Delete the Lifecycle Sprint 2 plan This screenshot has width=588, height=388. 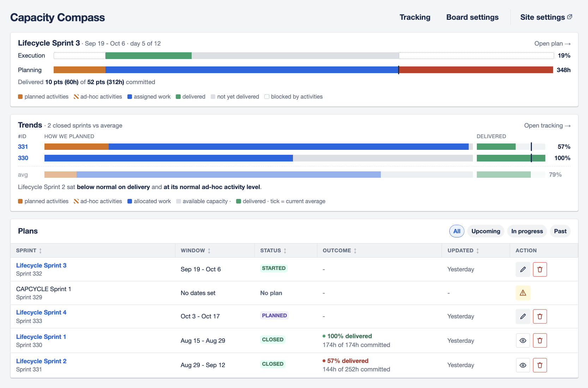540,365
